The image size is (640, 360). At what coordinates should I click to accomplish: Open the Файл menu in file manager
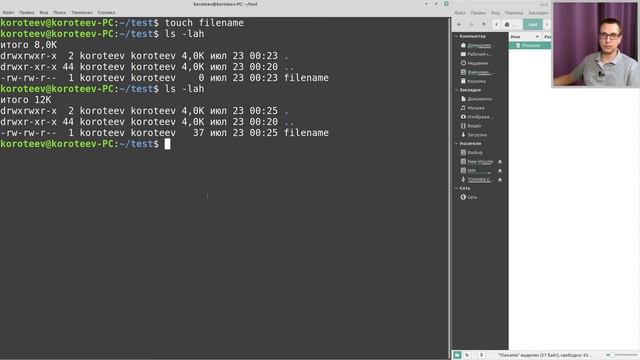tap(460, 13)
